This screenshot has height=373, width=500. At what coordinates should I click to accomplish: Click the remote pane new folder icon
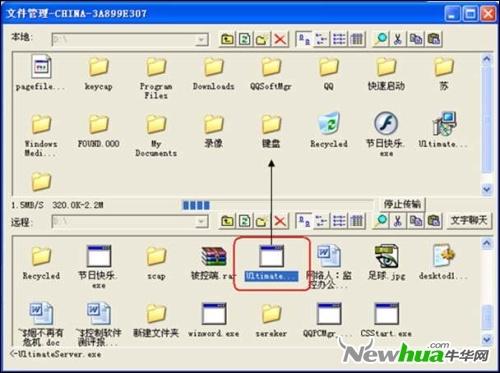(262, 221)
